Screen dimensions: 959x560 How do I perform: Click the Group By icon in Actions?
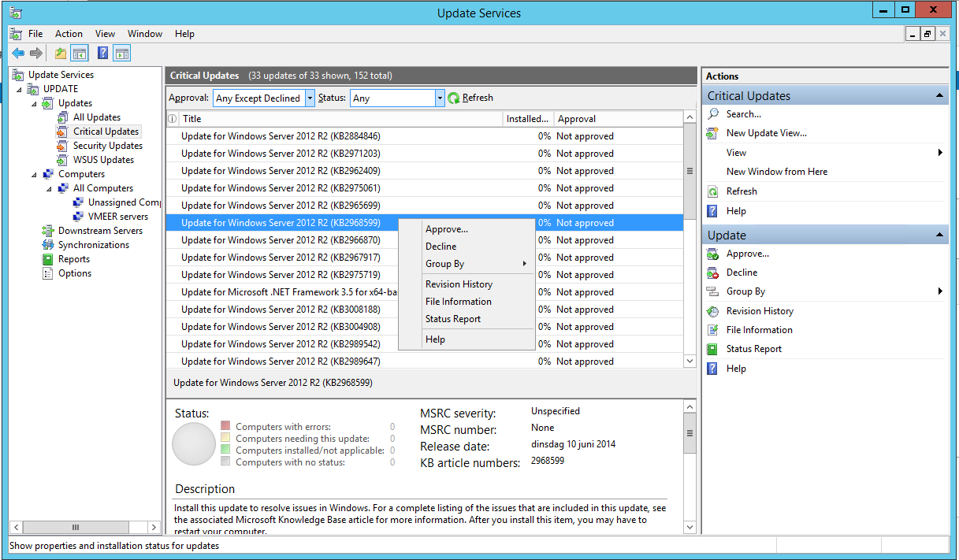(713, 291)
